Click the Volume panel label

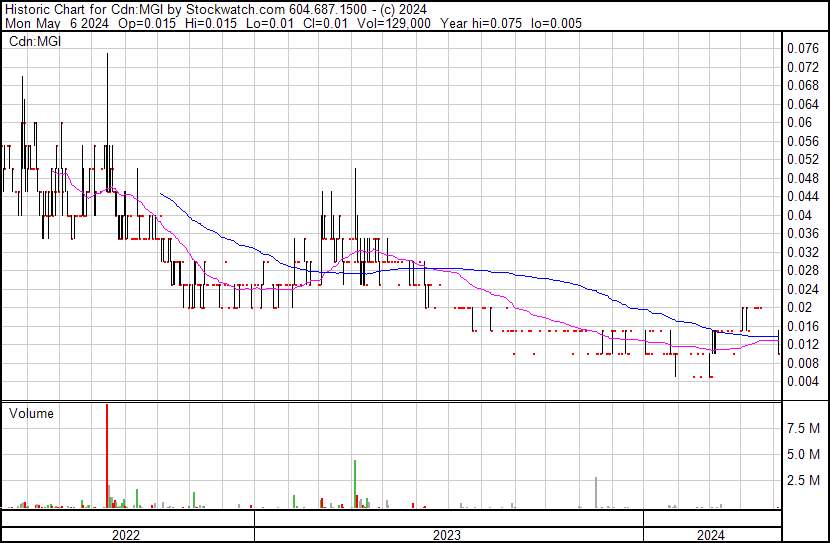tap(31, 413)
